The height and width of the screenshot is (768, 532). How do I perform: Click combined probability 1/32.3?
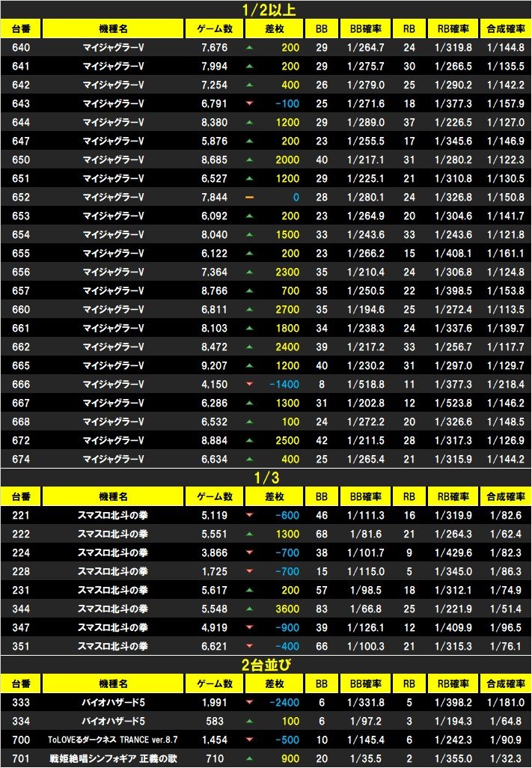click(x=506, y=758)
